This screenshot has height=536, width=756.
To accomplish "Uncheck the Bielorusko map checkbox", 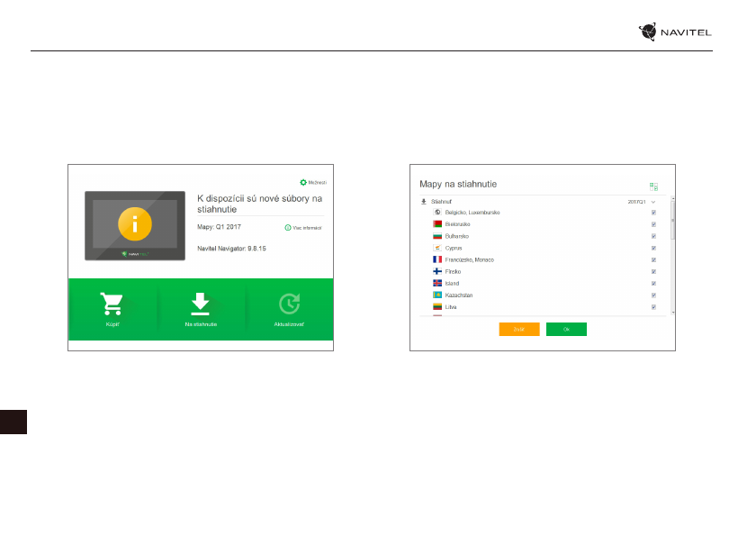I will [x=653, y=224].
